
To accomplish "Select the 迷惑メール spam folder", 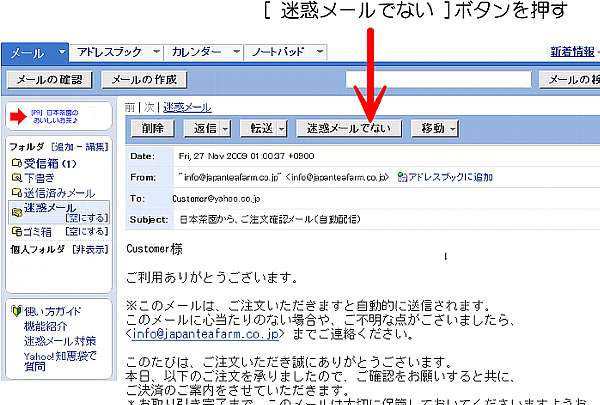I will [x=49, y=207].
